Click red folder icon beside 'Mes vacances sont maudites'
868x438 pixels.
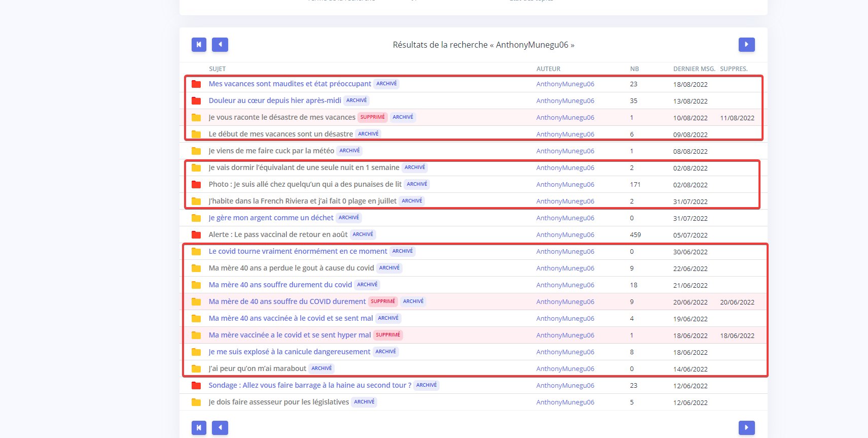[x=196, y=84]
